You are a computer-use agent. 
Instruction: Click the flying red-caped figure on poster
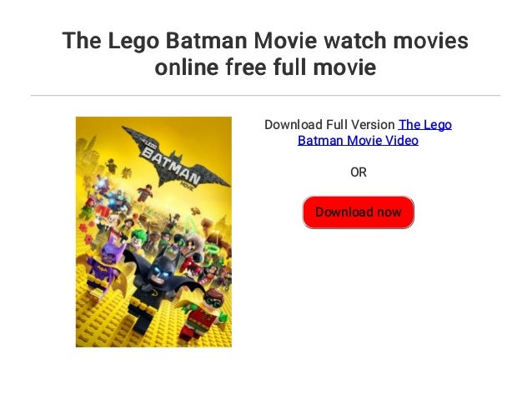tap(145, 192)
